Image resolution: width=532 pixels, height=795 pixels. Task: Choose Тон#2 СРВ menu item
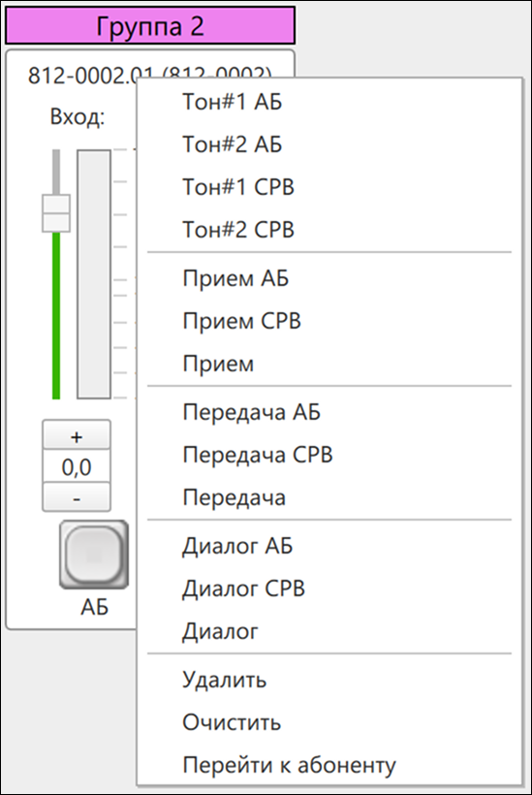coord(329,230)
